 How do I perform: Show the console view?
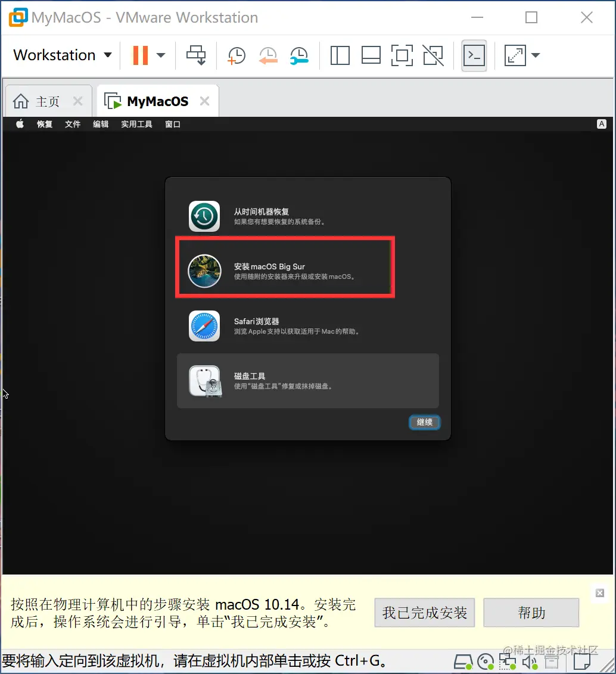pos(474,55)
